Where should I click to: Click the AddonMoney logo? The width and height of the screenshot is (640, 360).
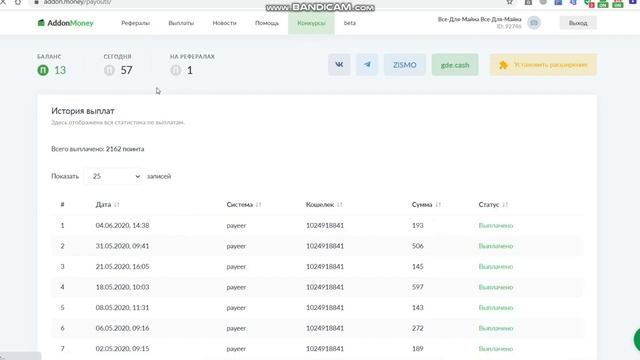tap(66, 23)
